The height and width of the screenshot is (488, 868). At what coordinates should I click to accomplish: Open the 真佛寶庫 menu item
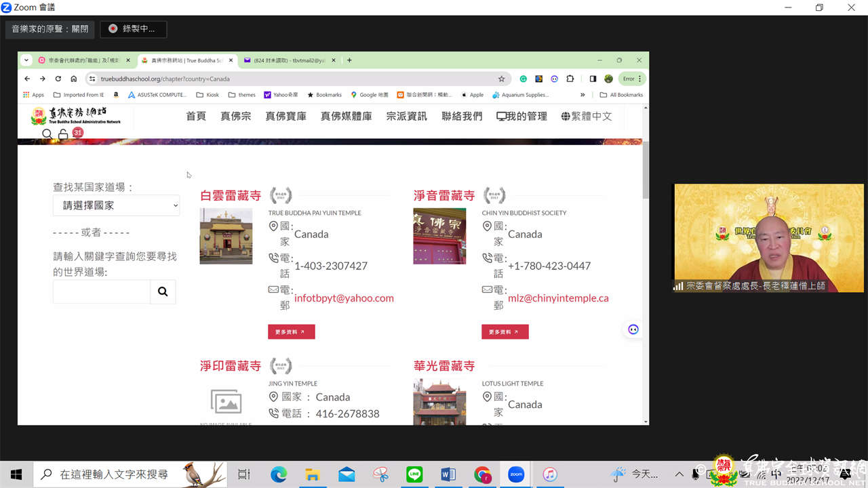285,116
